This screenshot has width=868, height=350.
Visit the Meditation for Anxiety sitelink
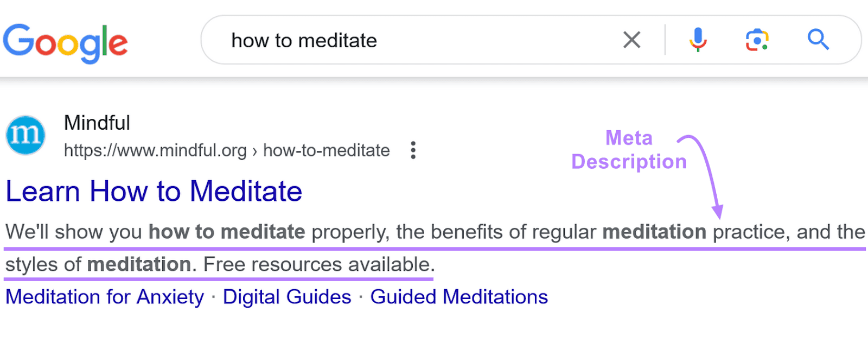(x=105, y=297)
